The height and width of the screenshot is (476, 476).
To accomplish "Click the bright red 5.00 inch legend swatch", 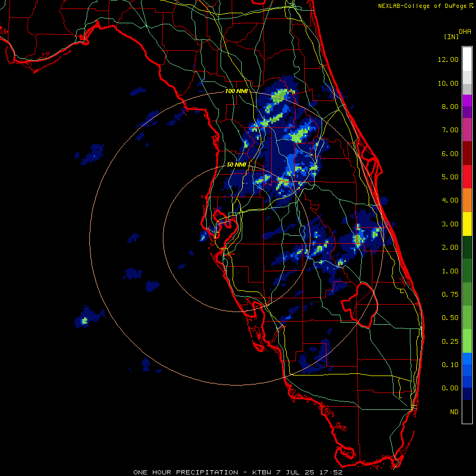I will (467, 177).
